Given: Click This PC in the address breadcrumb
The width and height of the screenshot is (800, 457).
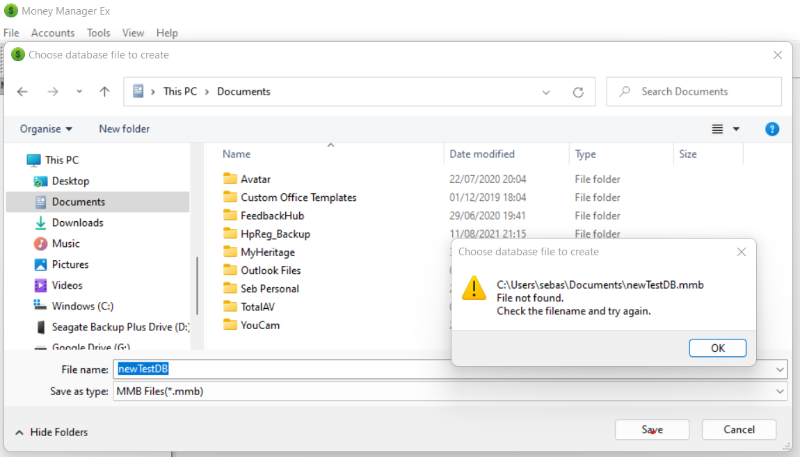Looking at the screenshot, I should (180, 92).
